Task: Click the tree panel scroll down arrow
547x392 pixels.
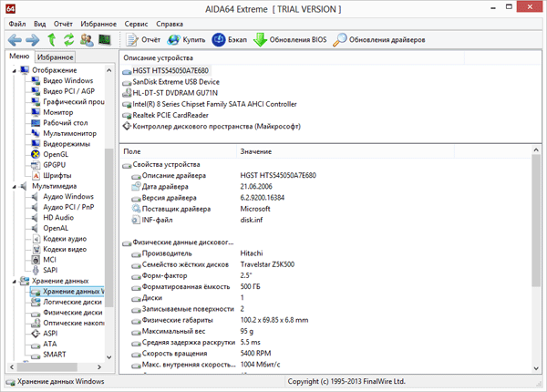Action: [x=108, y=356]
